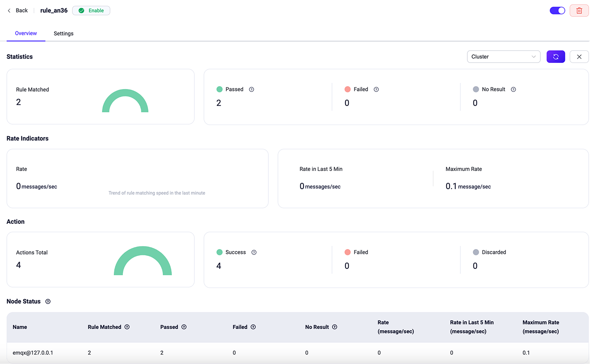
Task: Click the Node Status help icon
Action: pyautogui.click(x=48, y=302)
